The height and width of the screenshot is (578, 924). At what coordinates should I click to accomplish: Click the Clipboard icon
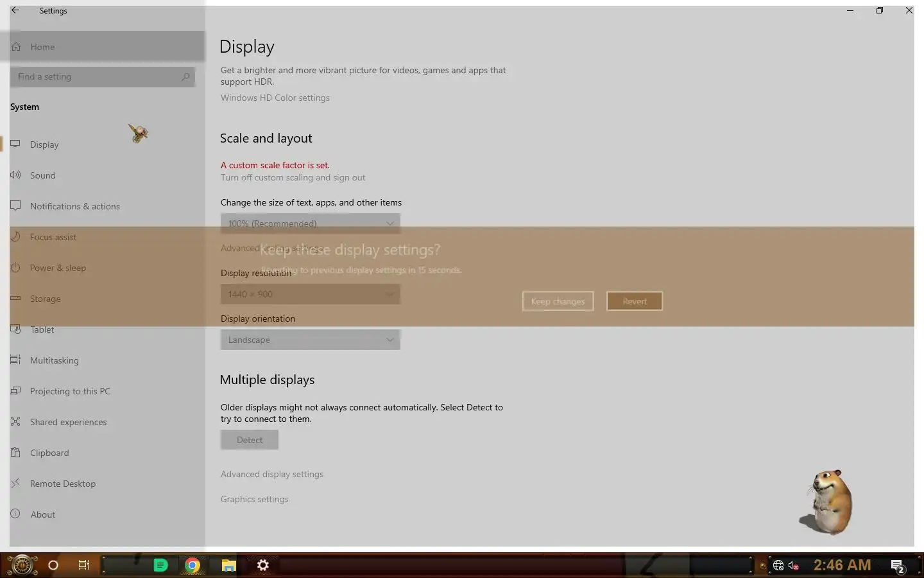pyautogui.click(x=15, y=452)
